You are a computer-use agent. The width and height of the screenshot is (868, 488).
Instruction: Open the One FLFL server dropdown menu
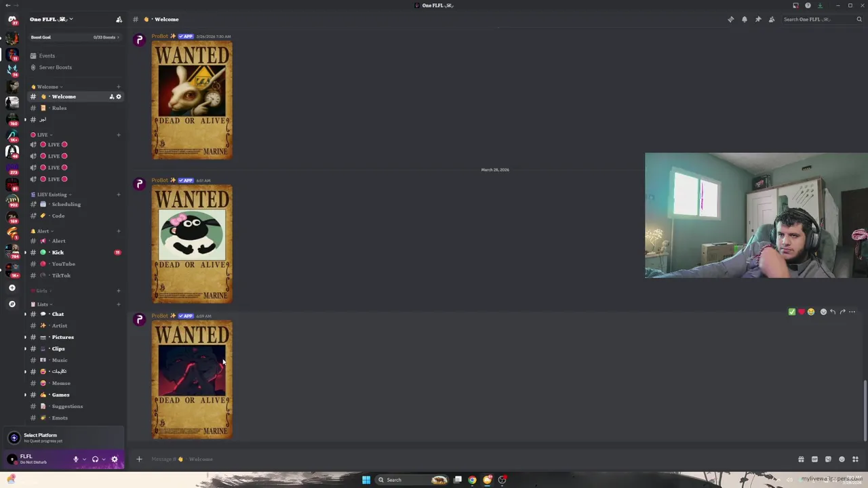tap(52, 19)
